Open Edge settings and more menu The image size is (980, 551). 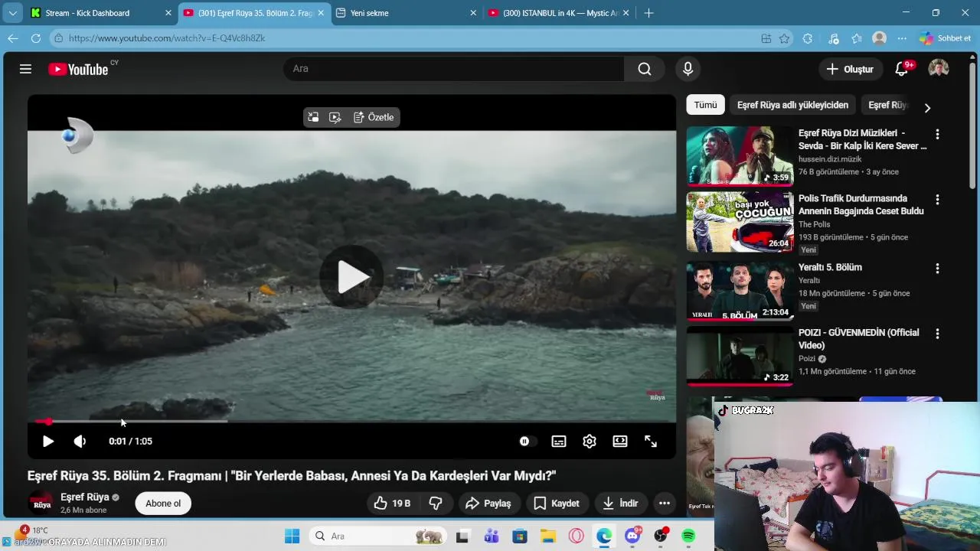pos(903,38)
